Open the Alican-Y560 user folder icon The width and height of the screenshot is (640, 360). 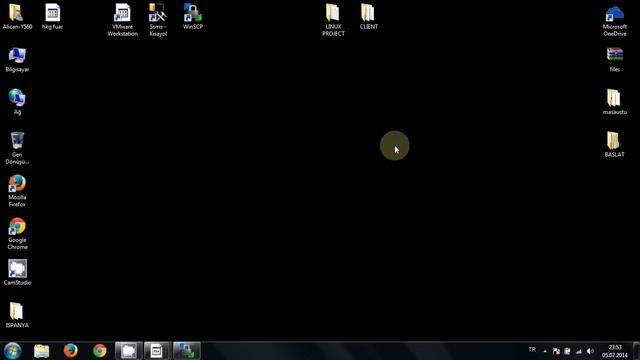coord(17,16)
